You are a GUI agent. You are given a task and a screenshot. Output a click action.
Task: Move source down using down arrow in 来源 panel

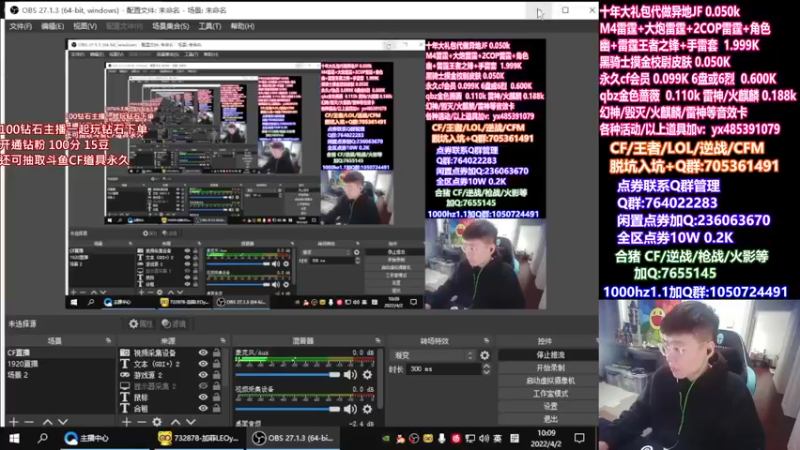(191, 422)
